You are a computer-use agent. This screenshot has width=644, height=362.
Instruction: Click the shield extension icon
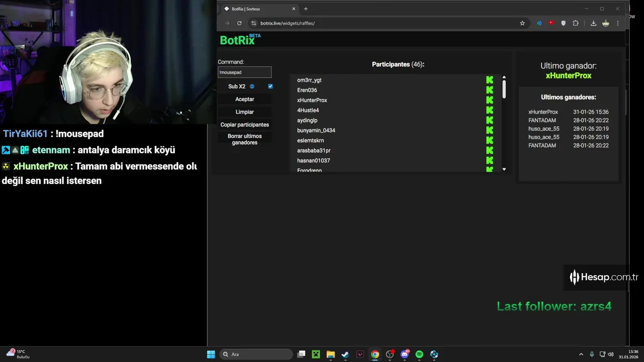point(563,23)
